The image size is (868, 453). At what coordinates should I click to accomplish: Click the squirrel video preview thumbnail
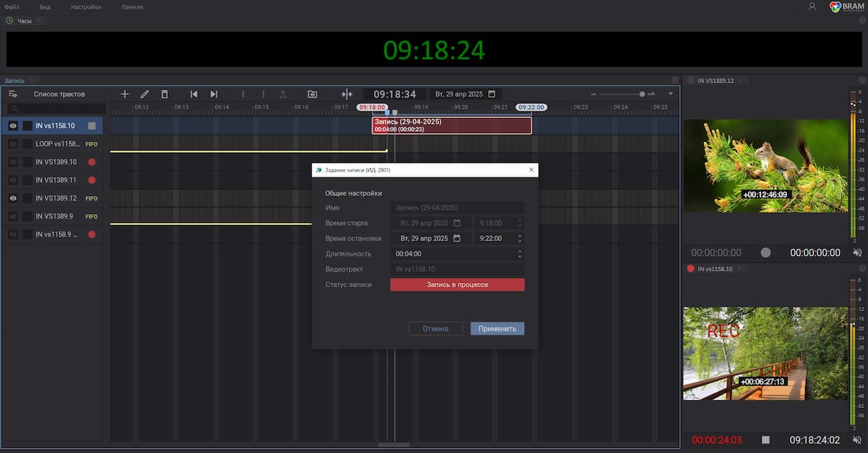click(765, 166)
